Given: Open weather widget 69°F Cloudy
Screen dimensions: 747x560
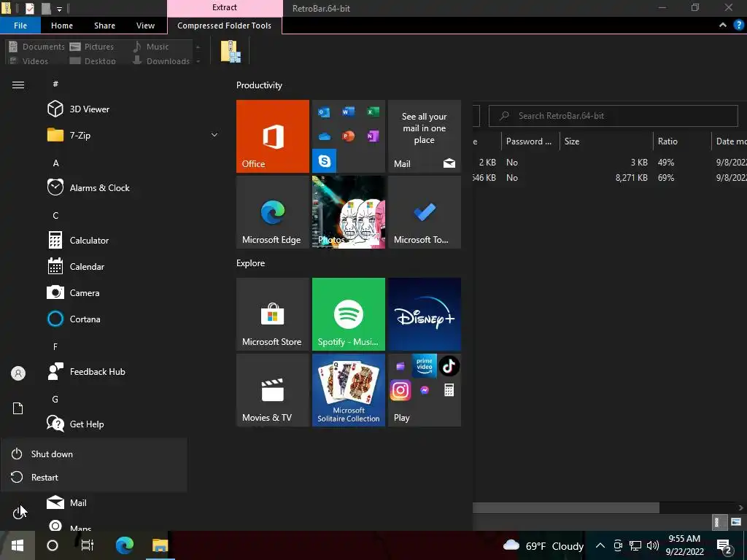Looking at the screenshot, I should coord(543,545).
